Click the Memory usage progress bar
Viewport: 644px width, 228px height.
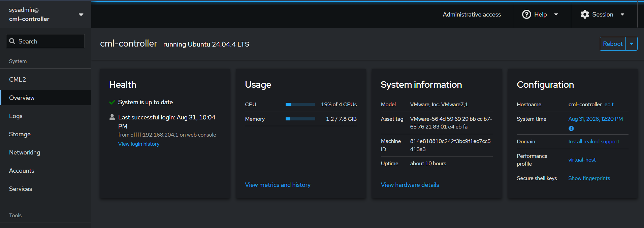coord(300,119)
